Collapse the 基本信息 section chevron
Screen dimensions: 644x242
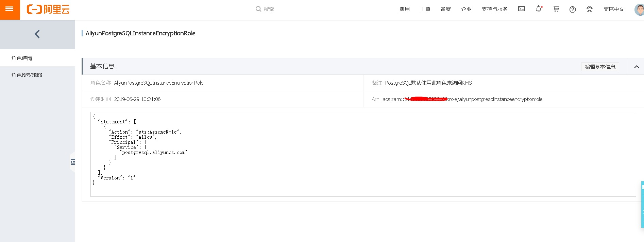click(637, 67)
